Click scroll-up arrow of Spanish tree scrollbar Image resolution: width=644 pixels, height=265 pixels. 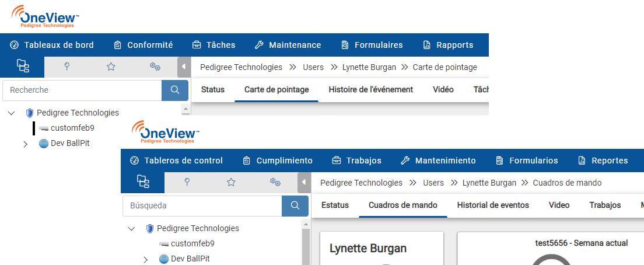[x=305, y=224]
